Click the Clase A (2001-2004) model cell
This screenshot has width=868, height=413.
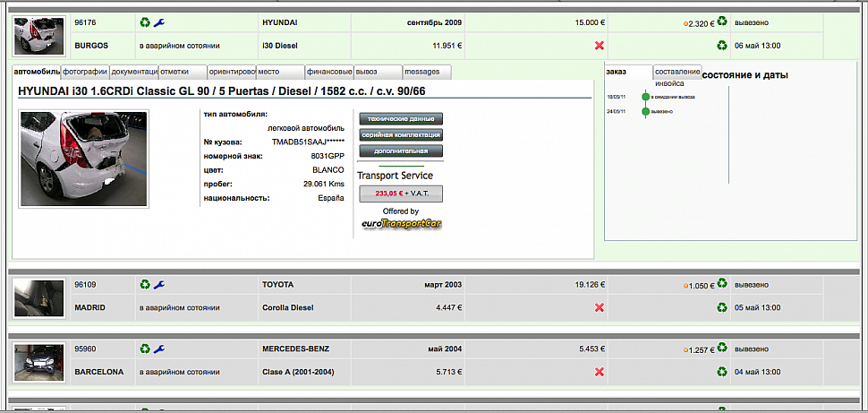(304, 372)
